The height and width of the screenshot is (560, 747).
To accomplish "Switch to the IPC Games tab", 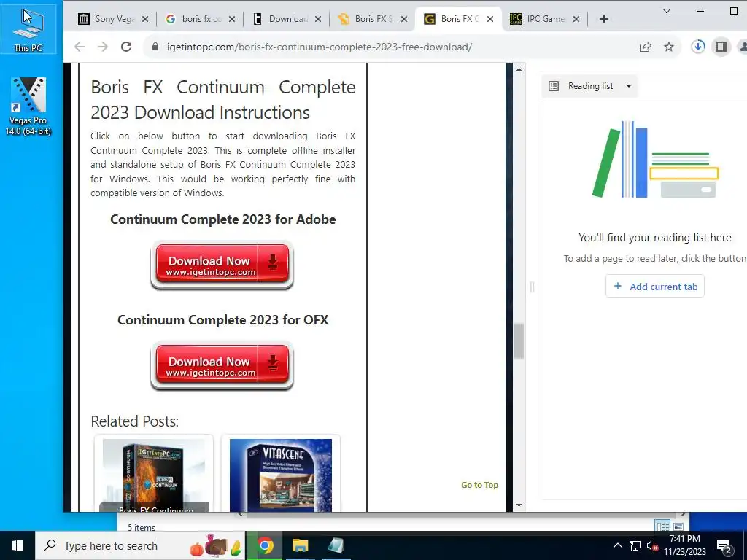I will click(x=546, y=19).
